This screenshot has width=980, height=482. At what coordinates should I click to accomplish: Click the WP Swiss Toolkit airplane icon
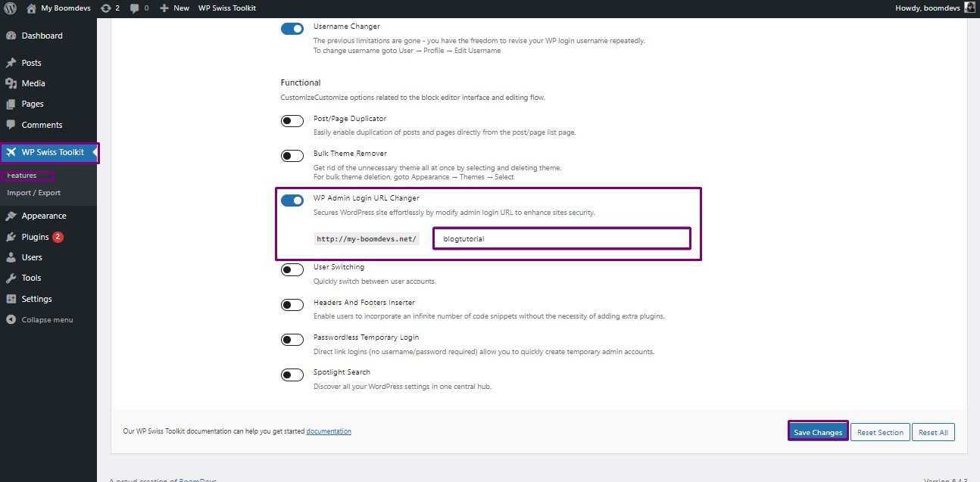pos(11,152)
